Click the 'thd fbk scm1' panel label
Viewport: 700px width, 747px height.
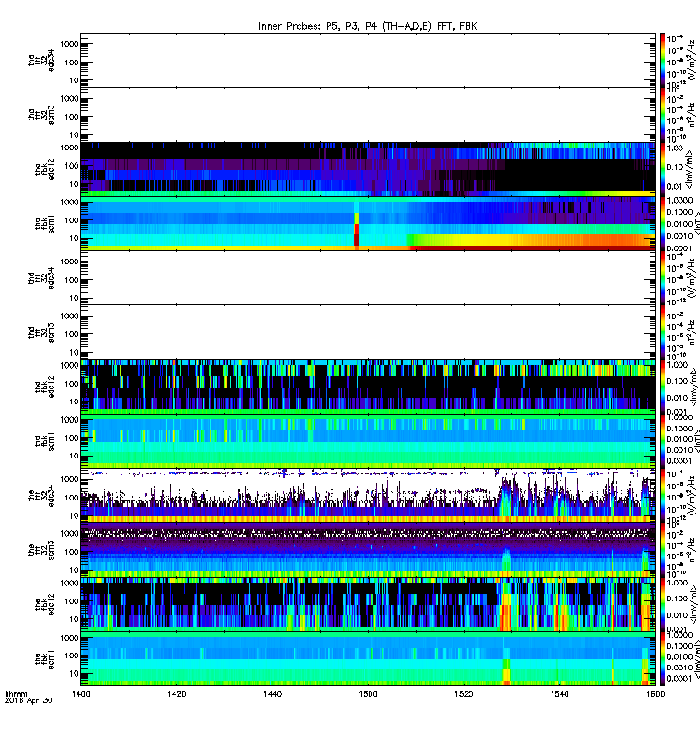[x=45, y=442]
